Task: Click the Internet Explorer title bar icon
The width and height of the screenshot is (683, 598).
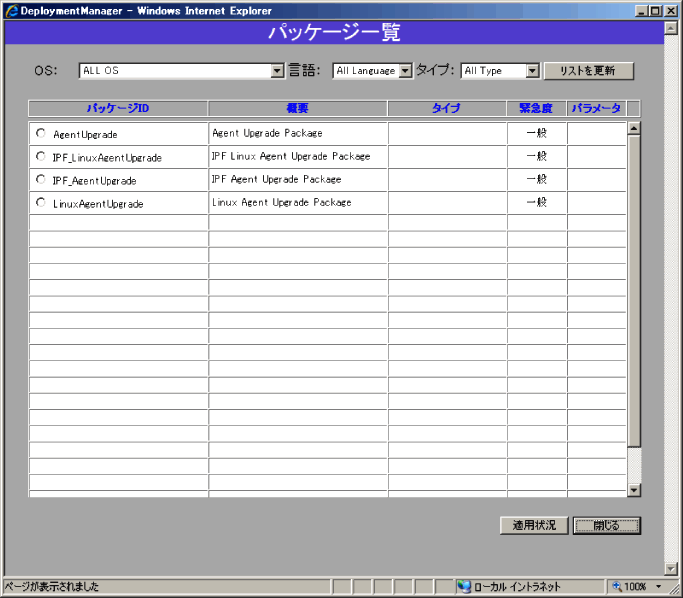Action: 11,10
